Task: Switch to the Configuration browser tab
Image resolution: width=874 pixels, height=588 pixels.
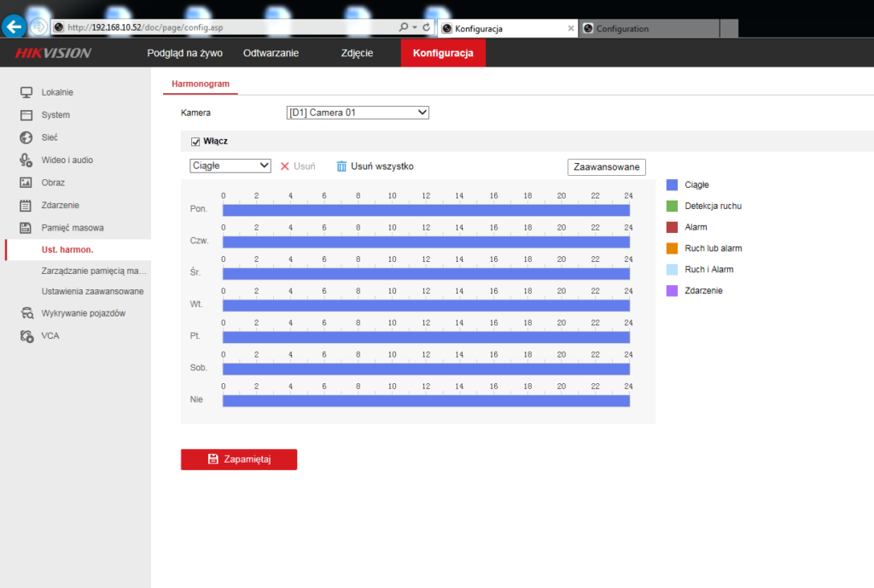Action: tap(649, 28)
